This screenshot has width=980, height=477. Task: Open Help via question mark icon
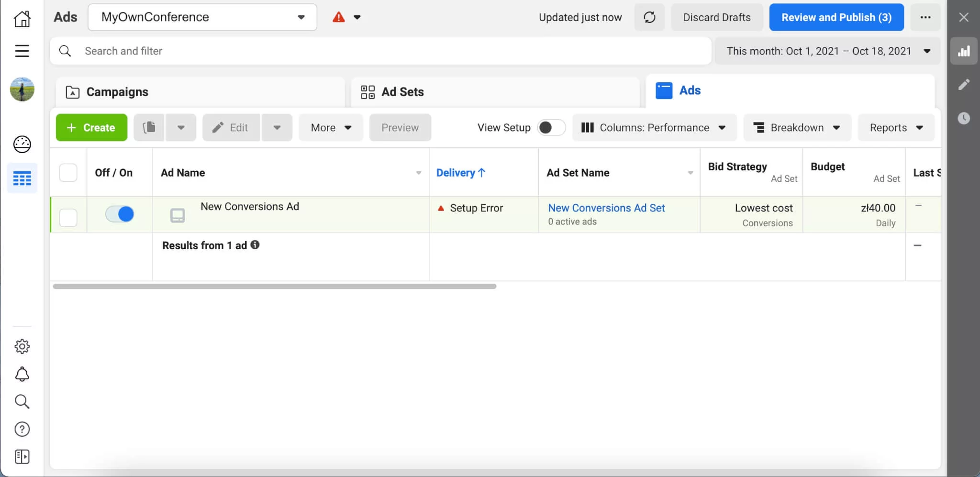pos(22,429)
